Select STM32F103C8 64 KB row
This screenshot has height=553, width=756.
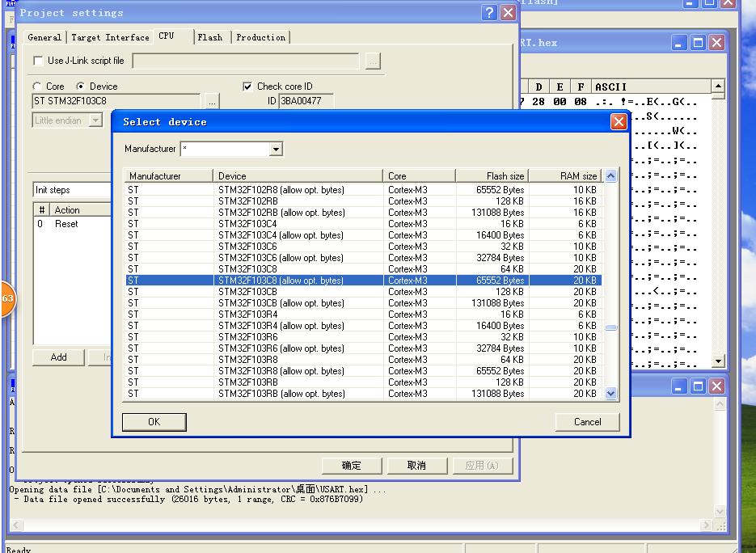[x=364, y=269]
